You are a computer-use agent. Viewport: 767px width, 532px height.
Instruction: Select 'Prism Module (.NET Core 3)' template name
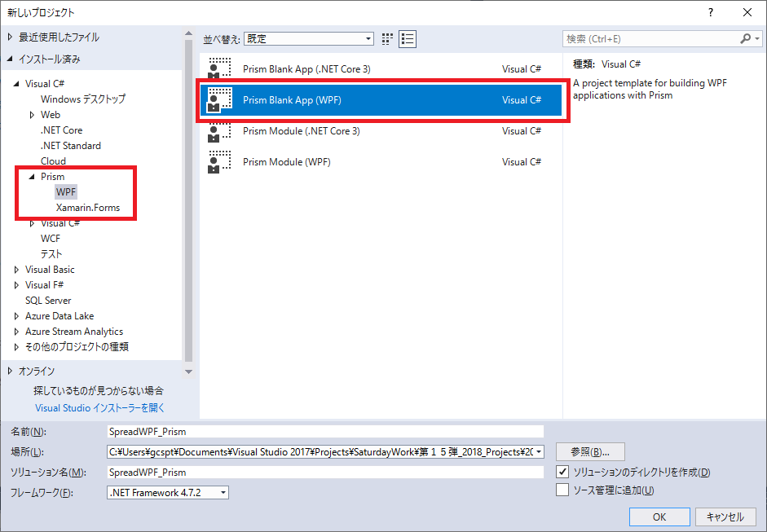(x=302, y=131)
